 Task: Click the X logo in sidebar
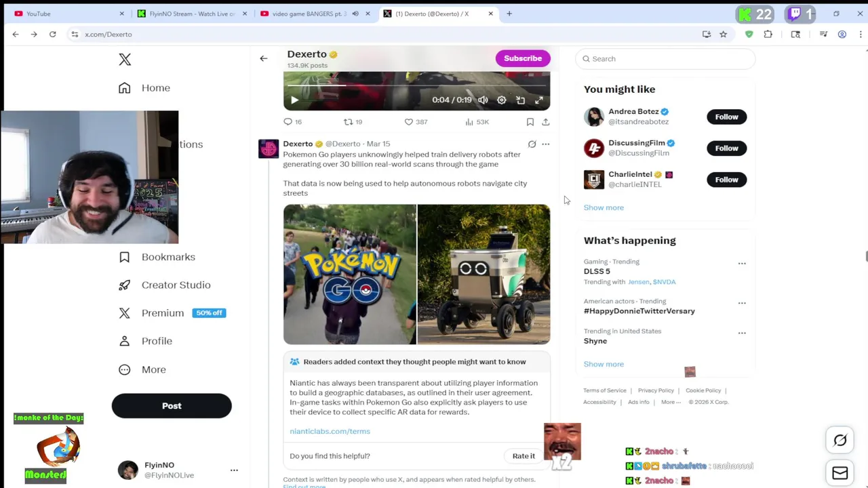click(x=125, y=60)
